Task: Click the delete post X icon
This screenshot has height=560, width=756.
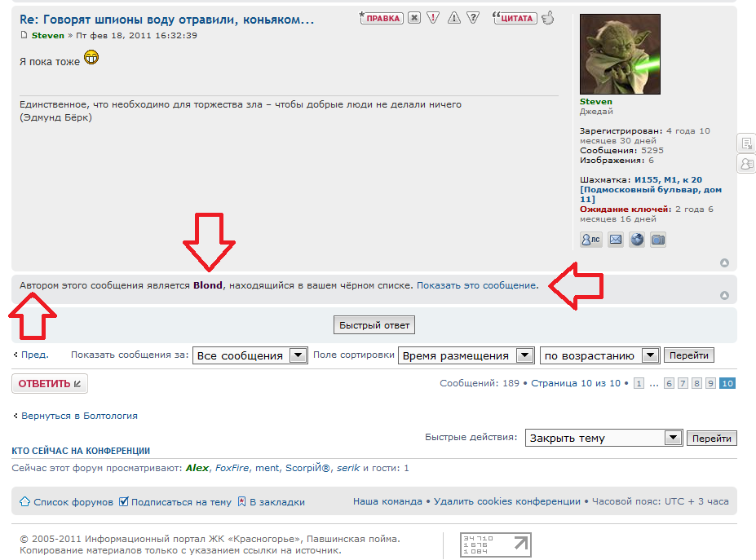Action: tap(414, 18)
